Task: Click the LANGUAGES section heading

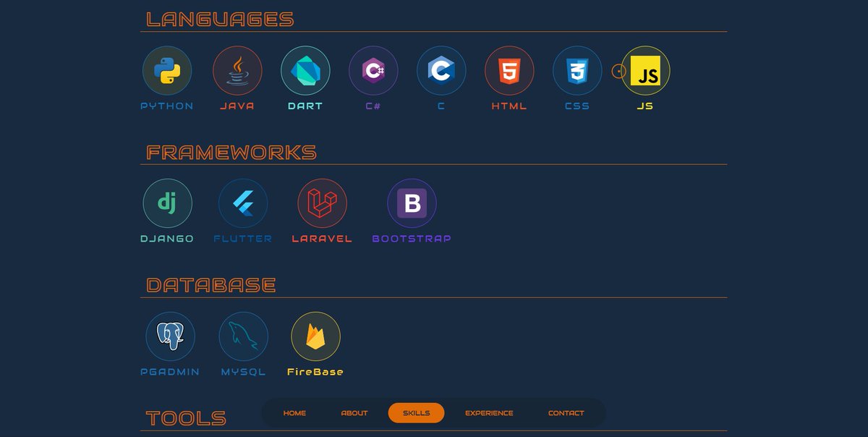Action: pyautogui.click(x=220, y=19)
